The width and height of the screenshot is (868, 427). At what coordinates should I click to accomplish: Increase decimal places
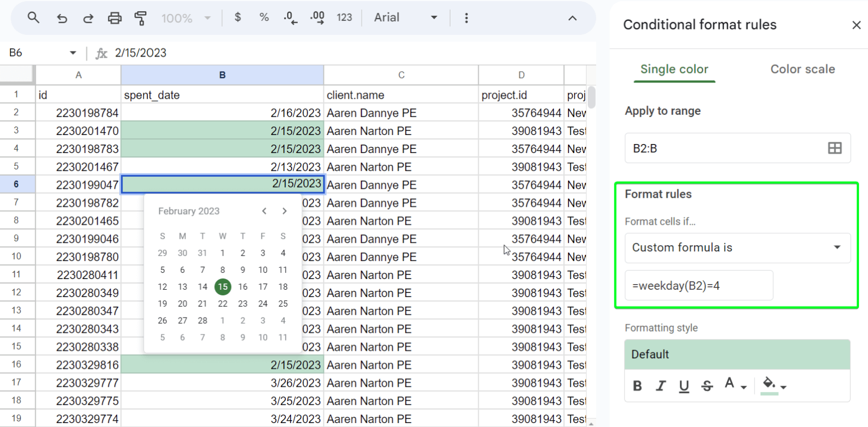click(316, 18)
